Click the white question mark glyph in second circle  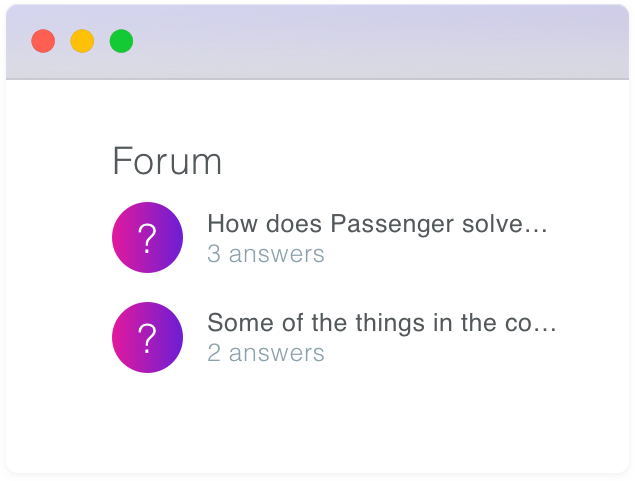(147, 338)
